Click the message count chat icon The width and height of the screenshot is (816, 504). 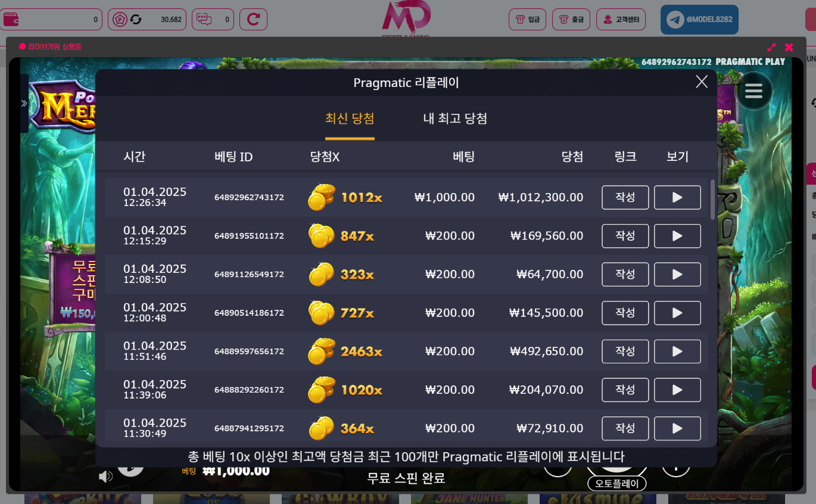tap(204, 20)
